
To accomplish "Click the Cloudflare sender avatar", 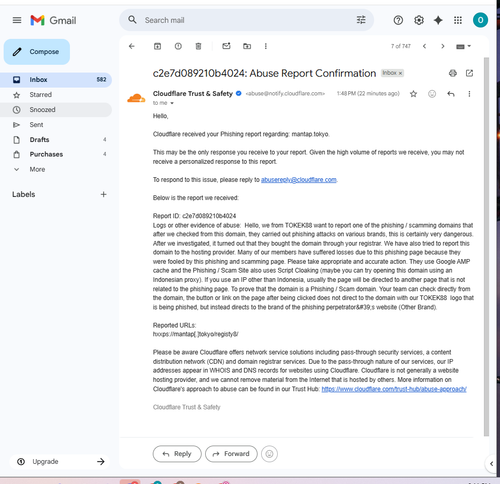I will [136, 98].
